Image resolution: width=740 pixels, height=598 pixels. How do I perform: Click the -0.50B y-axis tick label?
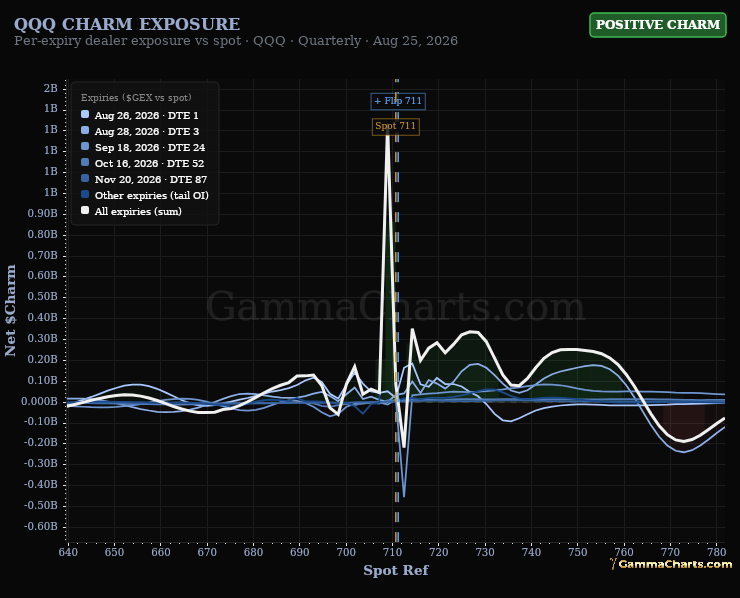[x=41, y=505]
